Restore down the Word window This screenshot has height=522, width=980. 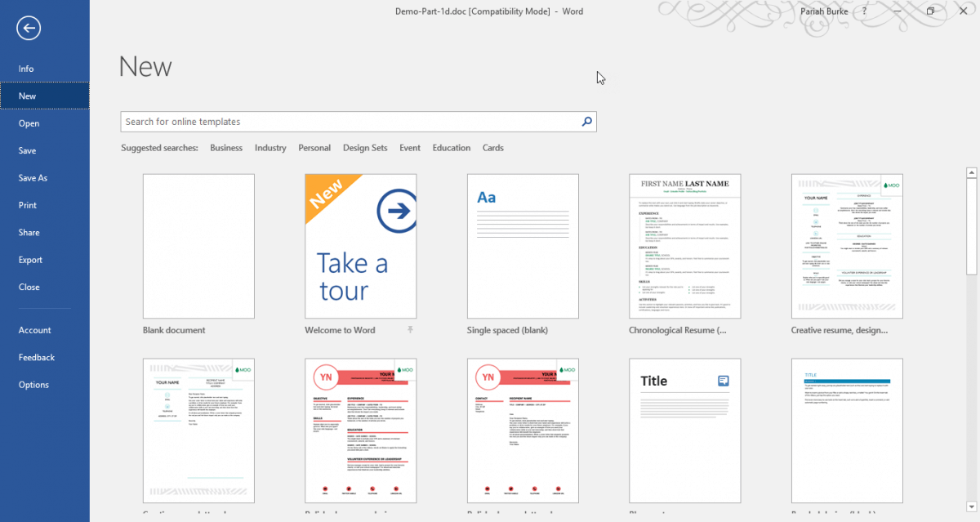click(931, 11)
